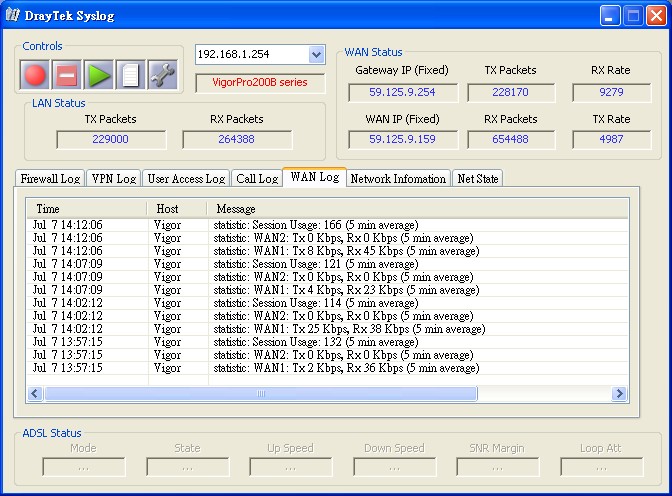Open the Call Log tab
This screenshot has height=496, width=672.
point(257,178)
